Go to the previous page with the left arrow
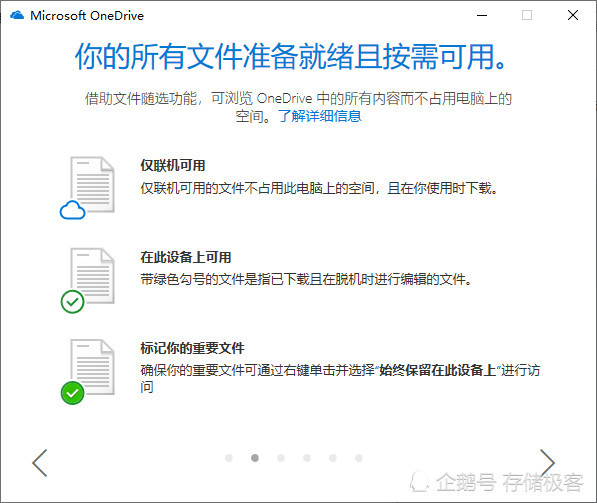Image resolution: width=597 pixels, height=503 pixels. point(40,463)
